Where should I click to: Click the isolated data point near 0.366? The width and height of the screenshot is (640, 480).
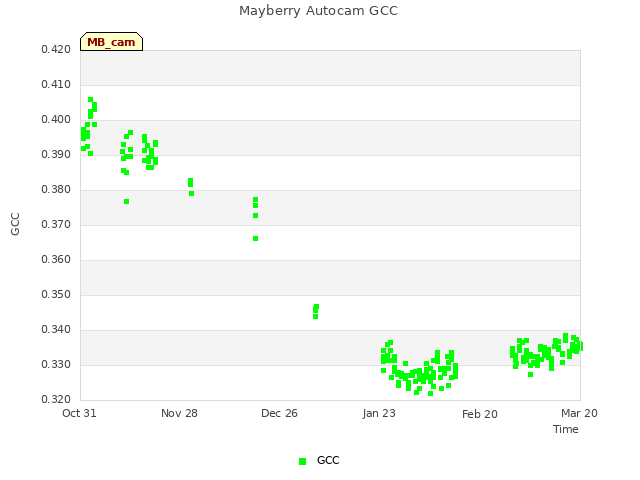click(256, 239)
